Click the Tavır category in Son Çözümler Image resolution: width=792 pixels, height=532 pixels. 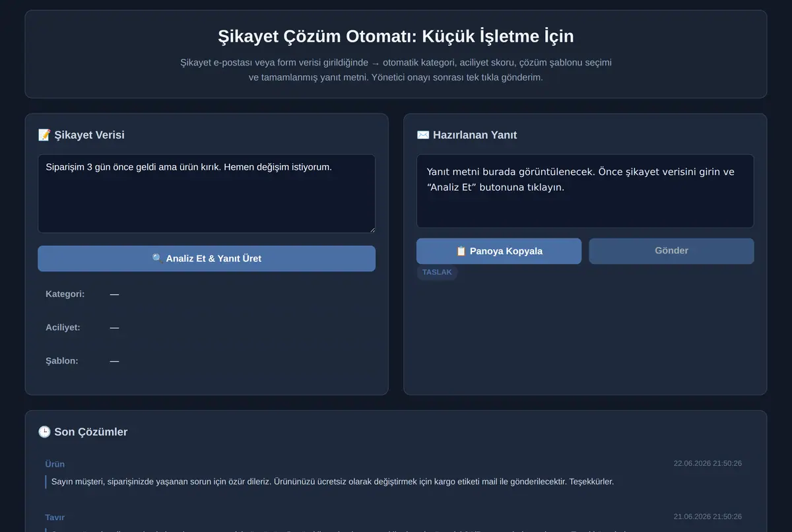(x=55, y=517)
